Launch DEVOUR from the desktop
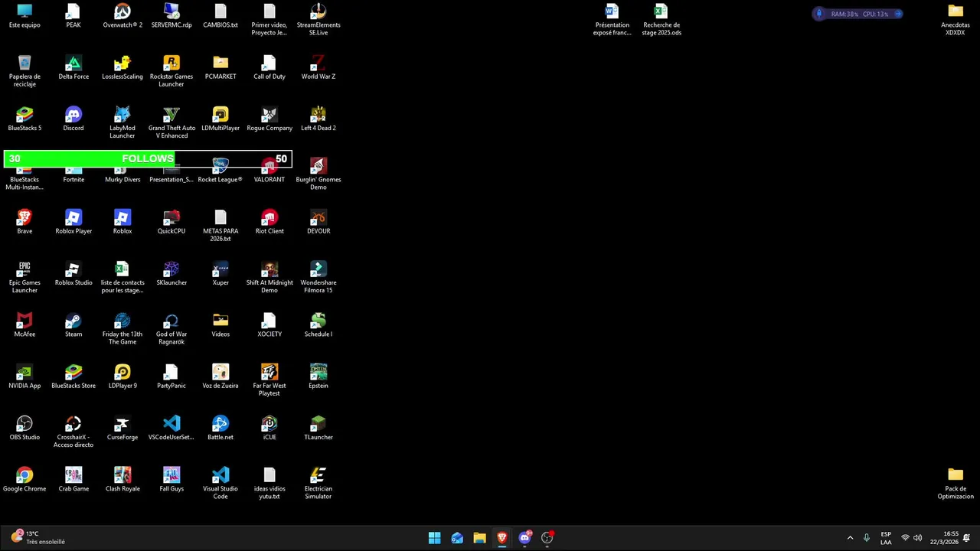Screen dimensions: 980x551 coord(318,223)
